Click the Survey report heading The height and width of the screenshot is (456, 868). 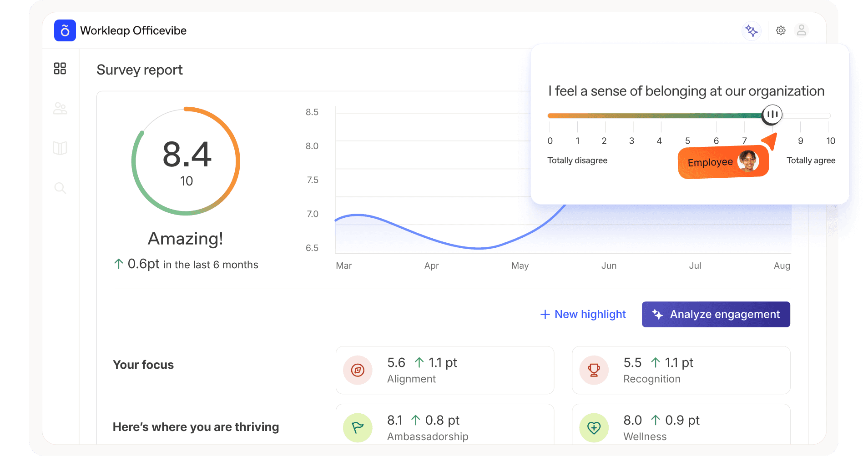pos(139,70)
